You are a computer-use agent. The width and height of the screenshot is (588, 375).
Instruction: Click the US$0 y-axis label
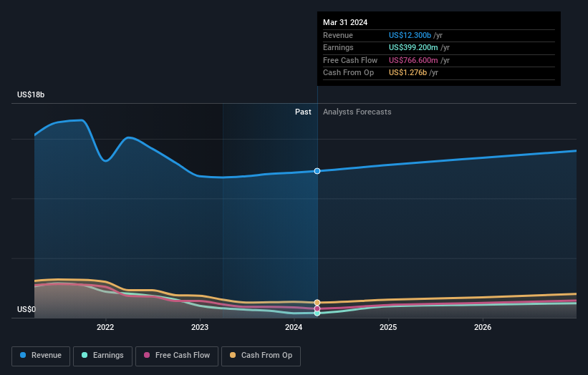(26, 309)
